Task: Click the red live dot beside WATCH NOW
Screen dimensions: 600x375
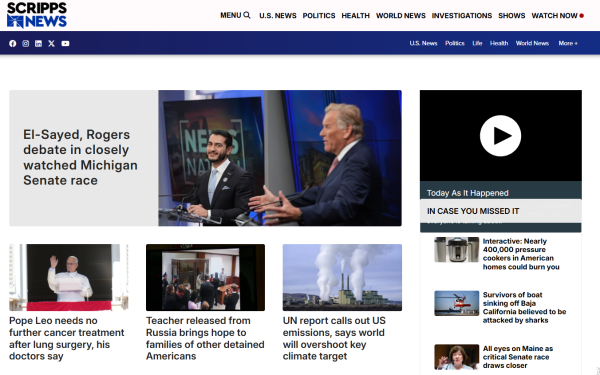Action: point(582,16)
